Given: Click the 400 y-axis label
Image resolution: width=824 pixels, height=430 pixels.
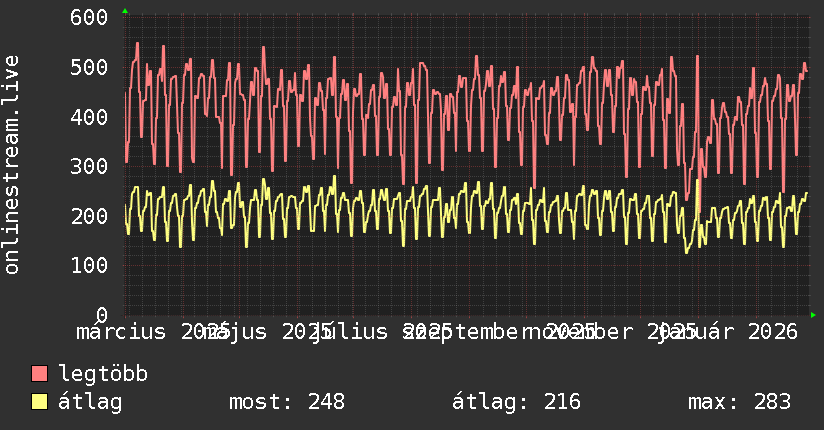Looking at the screenshot, I should (x=89, y=117).
